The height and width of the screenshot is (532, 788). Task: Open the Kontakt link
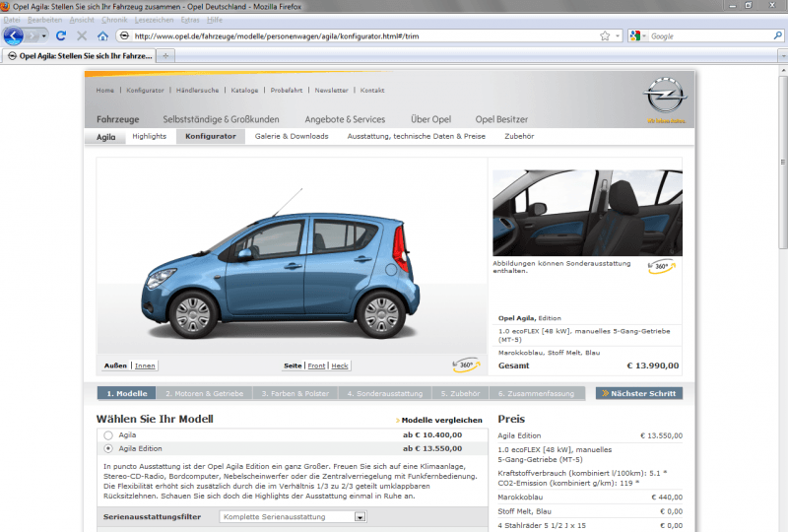pos(372,91)
